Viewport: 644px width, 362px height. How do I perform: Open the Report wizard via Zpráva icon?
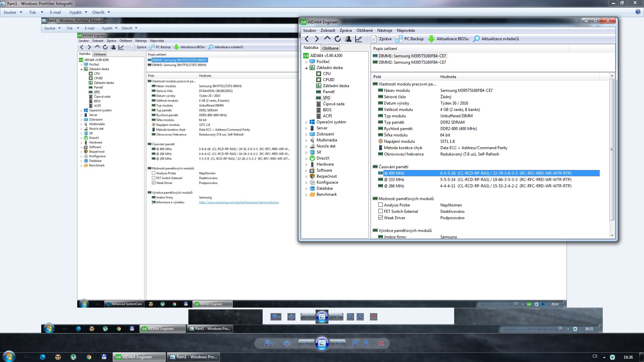374,39
